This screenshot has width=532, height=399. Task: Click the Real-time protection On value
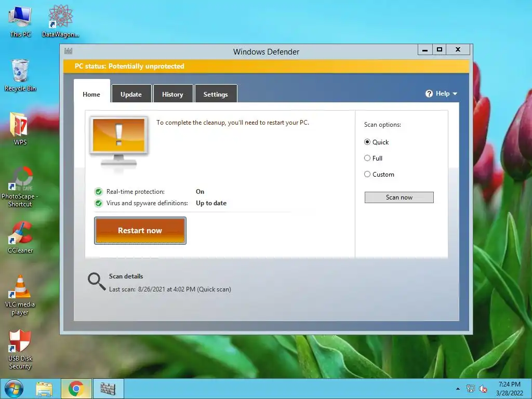[200, 192]
